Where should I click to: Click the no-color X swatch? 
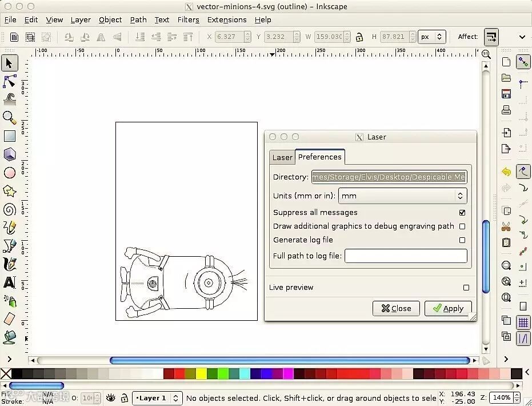(6, 373)
